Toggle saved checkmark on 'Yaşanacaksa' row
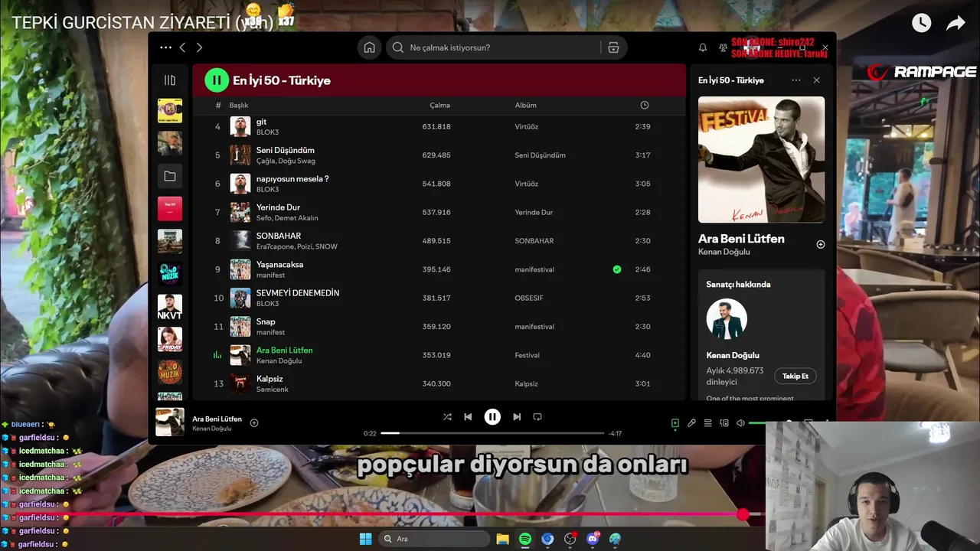Screen dimensions: 980x551 [617, 269]
